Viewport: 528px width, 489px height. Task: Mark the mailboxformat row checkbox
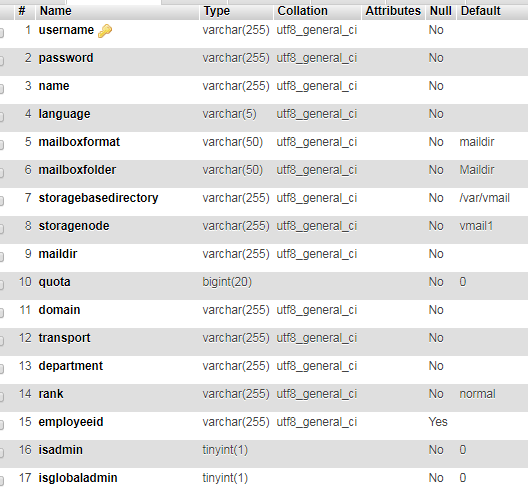pos(1,145)
